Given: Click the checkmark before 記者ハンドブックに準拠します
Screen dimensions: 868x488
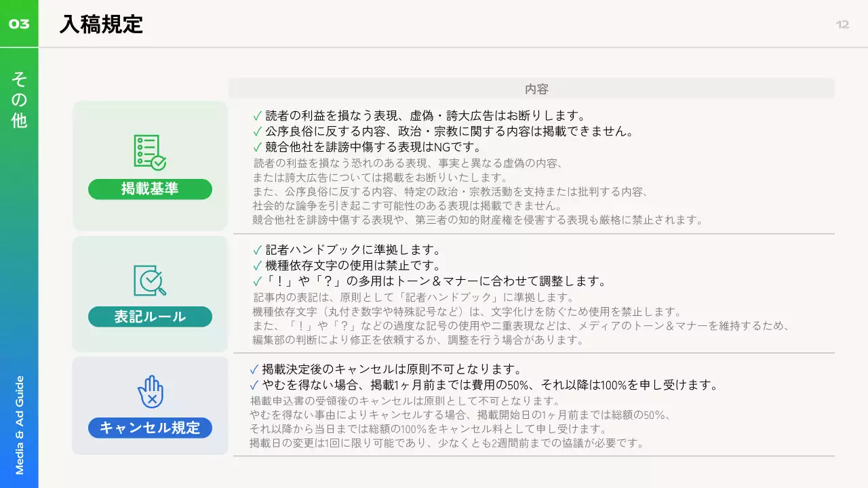Looking at the screenshot, I should click(x=257, y=250).
